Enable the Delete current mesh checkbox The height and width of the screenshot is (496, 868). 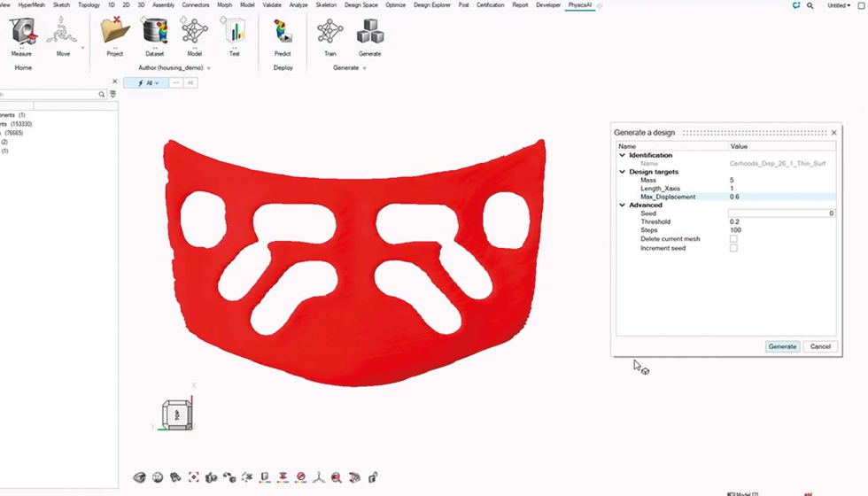coord(733,238)
